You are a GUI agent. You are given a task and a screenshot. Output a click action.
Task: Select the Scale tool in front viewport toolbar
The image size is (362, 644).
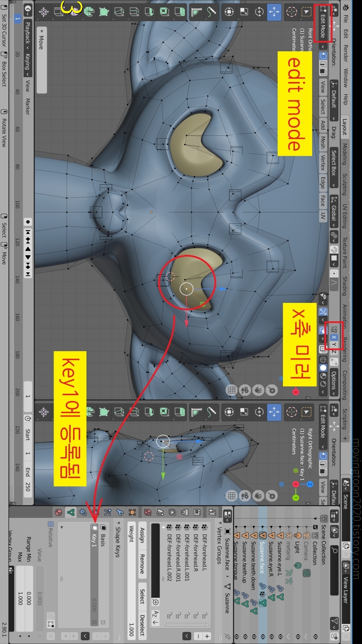click(x=244, y=12)
